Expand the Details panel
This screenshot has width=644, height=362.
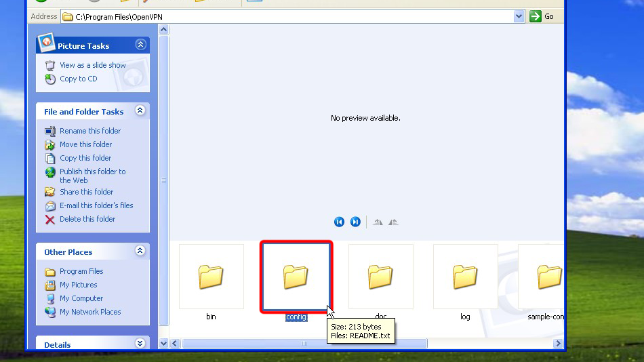[140, 344]
